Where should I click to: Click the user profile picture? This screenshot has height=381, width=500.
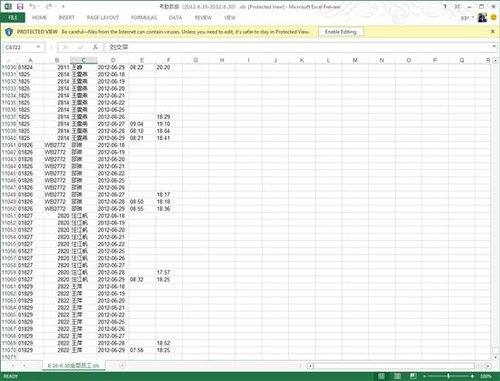click(482, 17)
